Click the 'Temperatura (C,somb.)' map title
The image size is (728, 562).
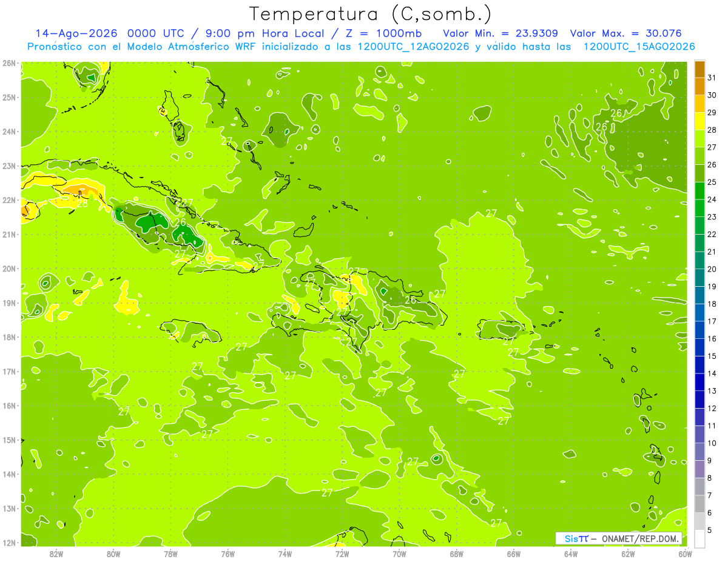pos(370,14)
